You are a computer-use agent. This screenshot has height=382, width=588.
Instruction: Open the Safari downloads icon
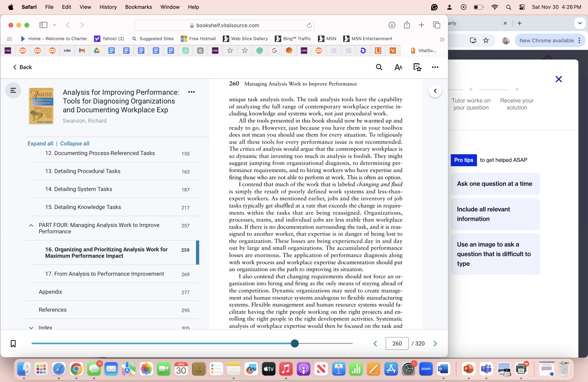392,25
